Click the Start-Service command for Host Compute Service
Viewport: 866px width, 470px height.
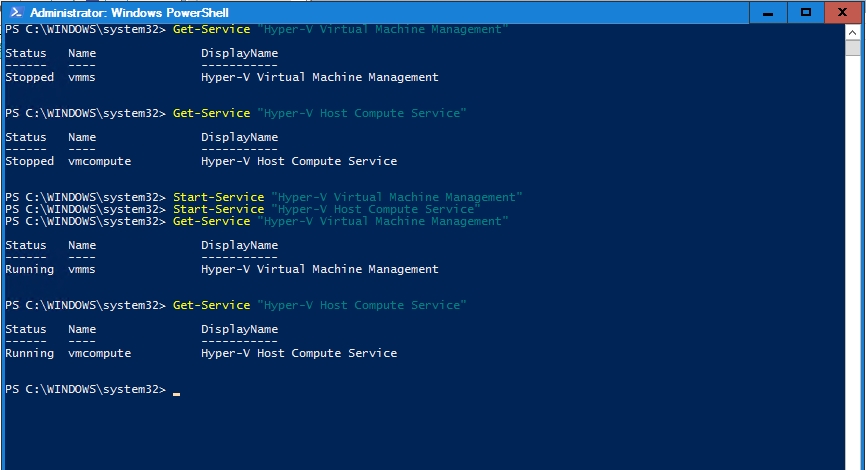pyautogui.click(x=326, y=209)
